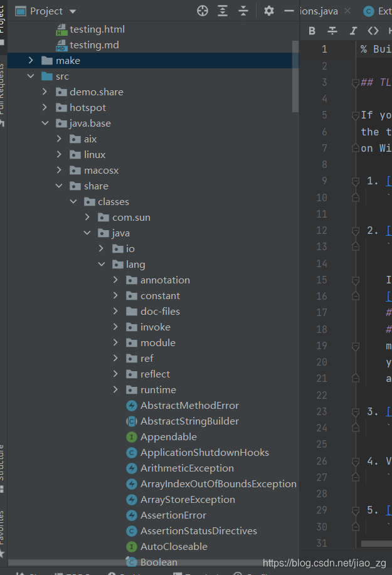This screenshot has width=392, height=575.
Task: Expand the aix folder
Action: 59,139
